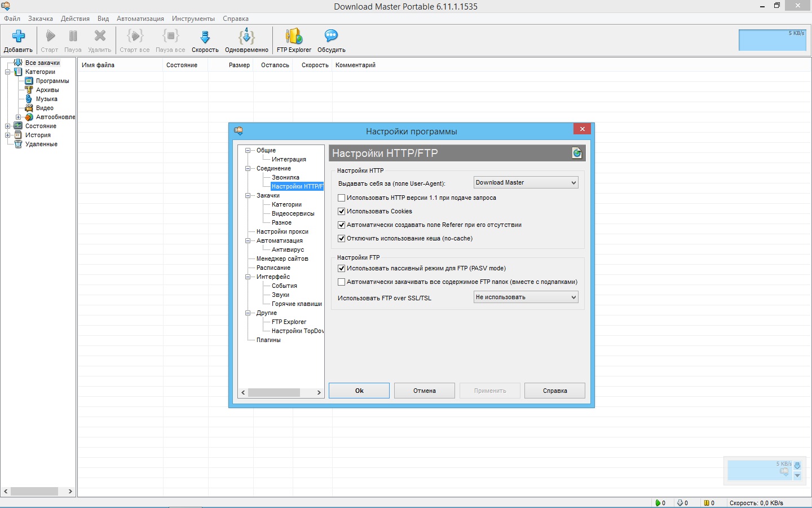Click the floating window down arrow icon
This screenshot has height=508, width=812.
pyautogui.click(x=797, y=476)
